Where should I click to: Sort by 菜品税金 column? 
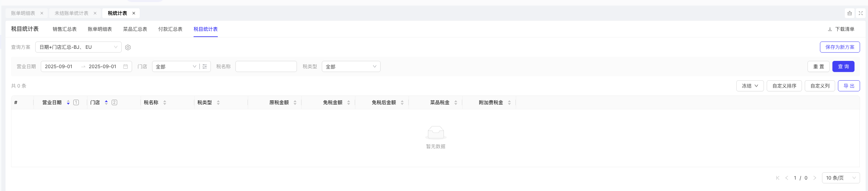coord(456,103)
